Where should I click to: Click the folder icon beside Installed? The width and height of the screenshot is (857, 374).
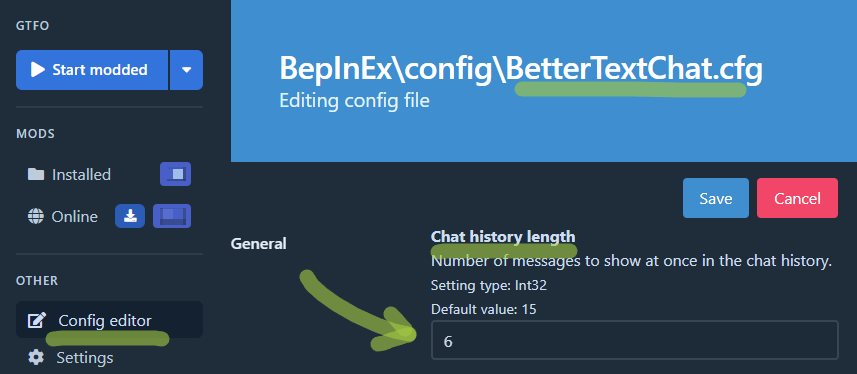[x=36, y=174]
